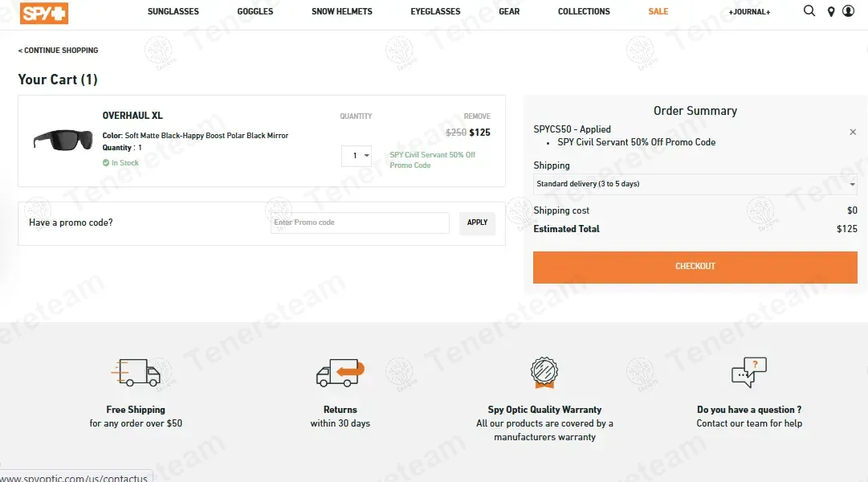
Task: Proceed to Checkout
Action: (x=695, y=267)
